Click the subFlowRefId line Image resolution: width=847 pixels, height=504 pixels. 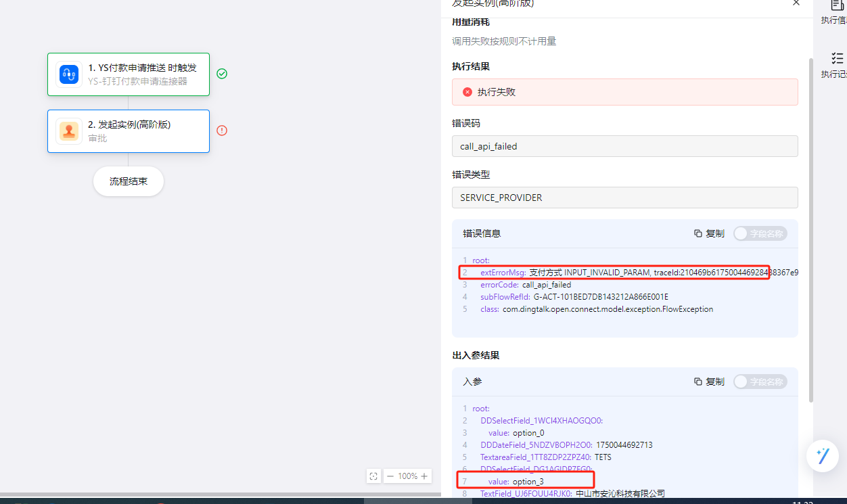(574, 297)
